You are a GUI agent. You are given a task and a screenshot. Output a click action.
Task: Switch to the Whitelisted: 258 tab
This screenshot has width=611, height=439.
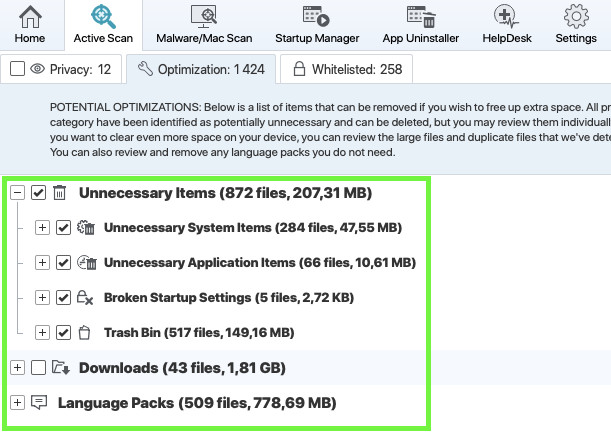(346, 69)
